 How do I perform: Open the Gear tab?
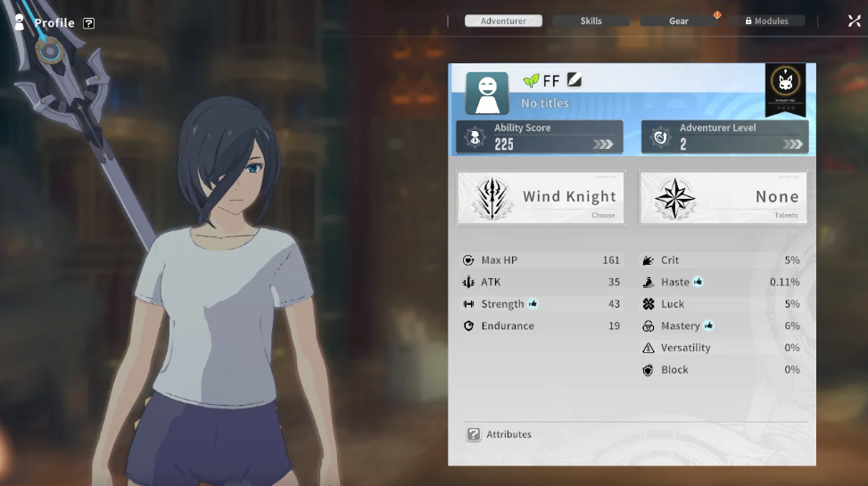(679, 21)
